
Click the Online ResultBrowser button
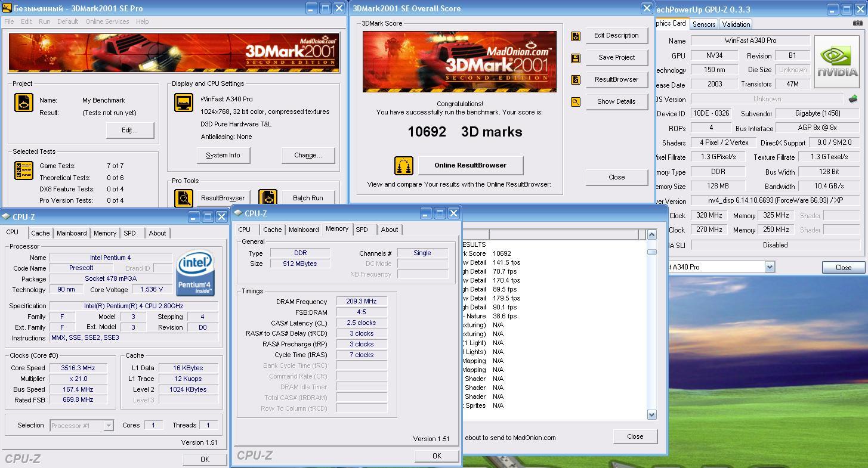(x=470, y=165)
